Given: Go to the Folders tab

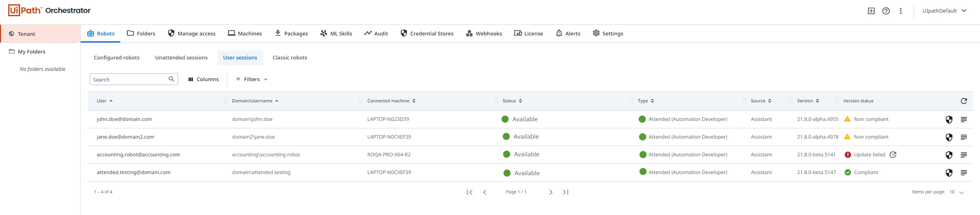Looking at the screenshot, I should tap(141, 33).
